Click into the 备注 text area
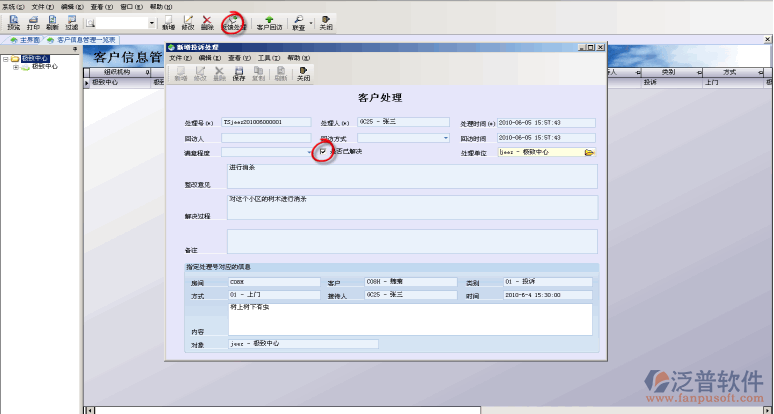Viewport: 774px width, 414px height. (x=411, y=241)
